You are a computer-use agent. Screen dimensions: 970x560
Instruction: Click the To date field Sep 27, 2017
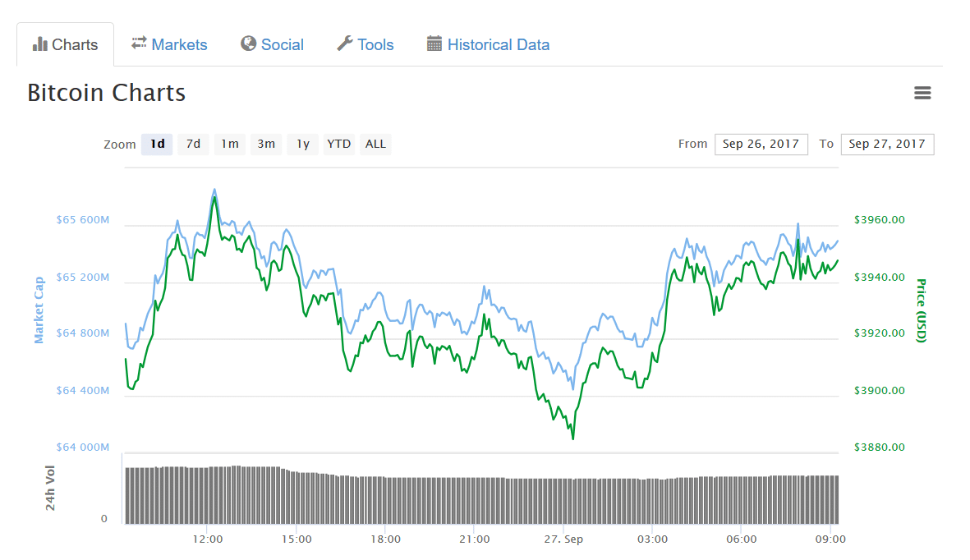887,145
